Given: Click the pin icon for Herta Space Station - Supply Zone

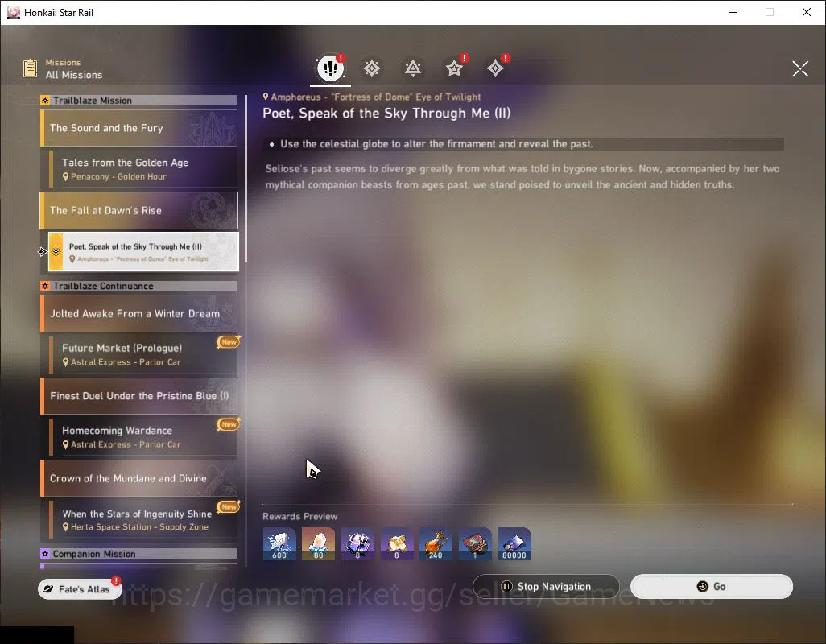Looking at the screenshot, I should coord(65,527).
